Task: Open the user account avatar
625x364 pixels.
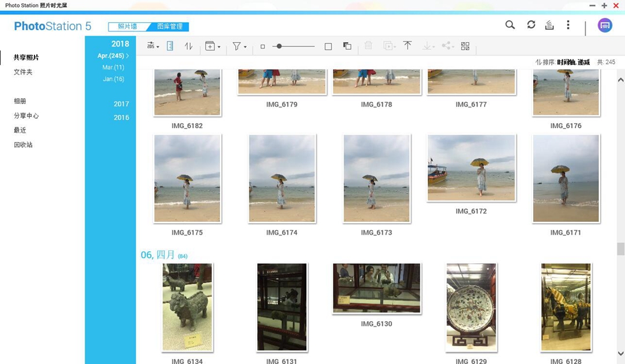Action: coord(605,25)
